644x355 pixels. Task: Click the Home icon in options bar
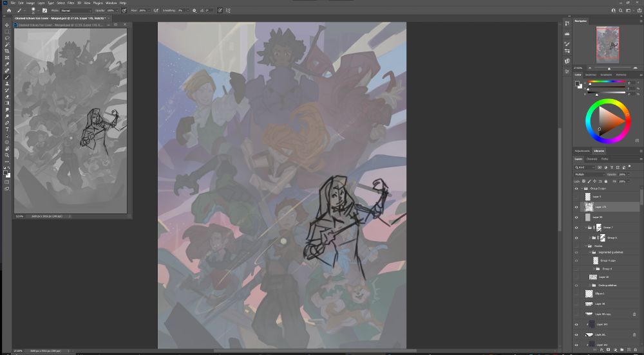tap(8, 10)
